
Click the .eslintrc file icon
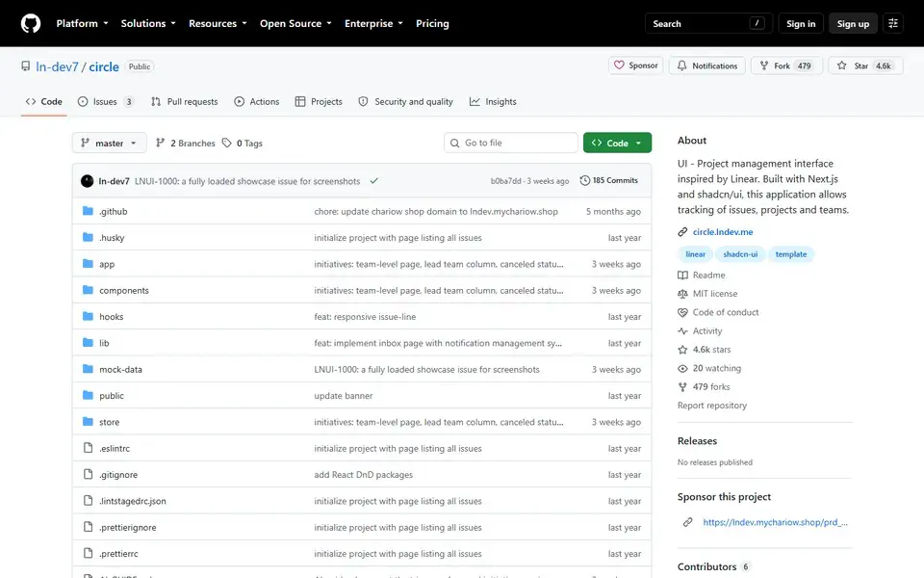88,448
